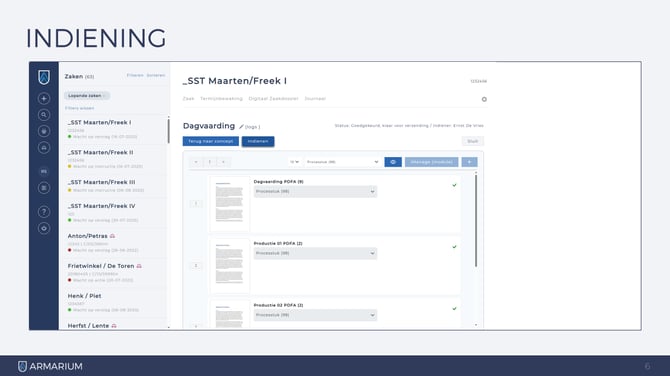Click the Sluit button
Viewport: 670px width, 376px height.
coord(473,141)
